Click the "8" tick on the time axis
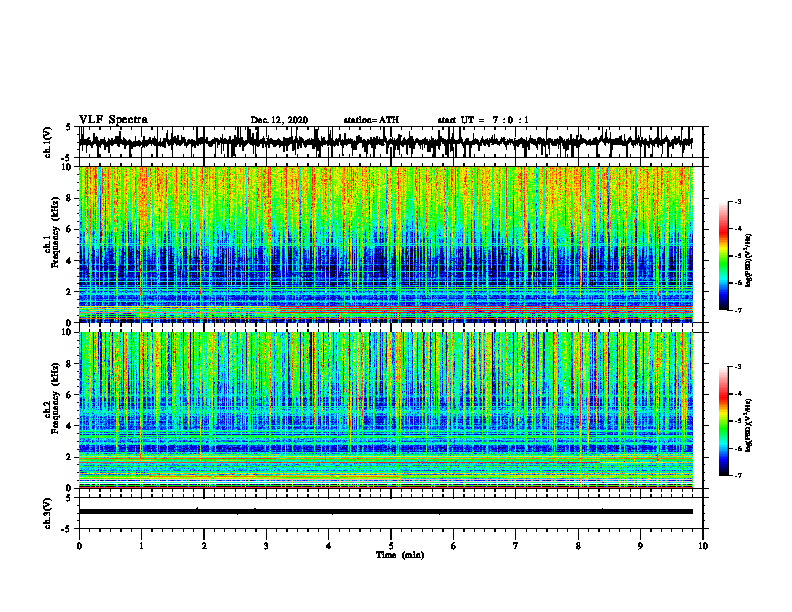This screenshot has height=612, width=792. point(578,546)
